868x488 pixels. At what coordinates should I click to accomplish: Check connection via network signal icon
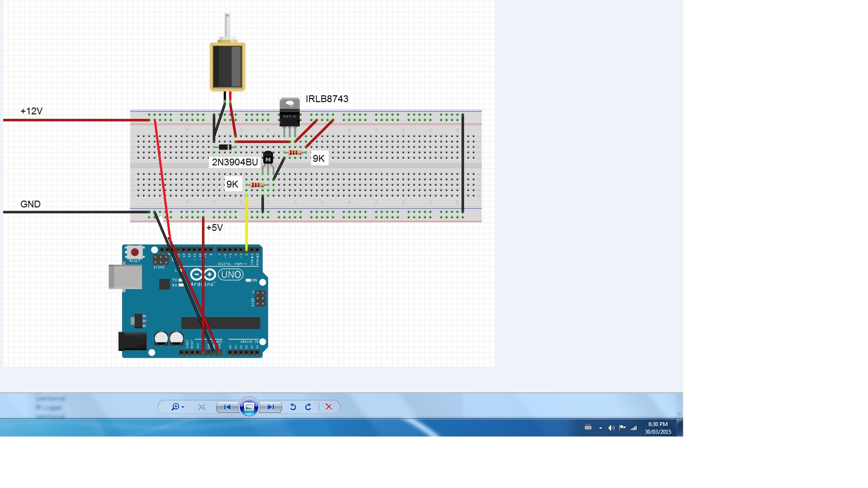pos(633,427)
